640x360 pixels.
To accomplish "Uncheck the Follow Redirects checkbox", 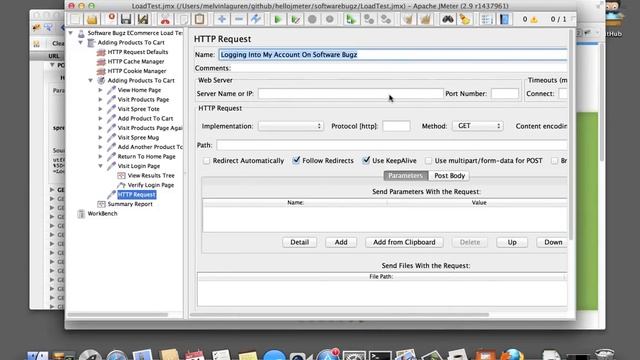I will (296, 160).
